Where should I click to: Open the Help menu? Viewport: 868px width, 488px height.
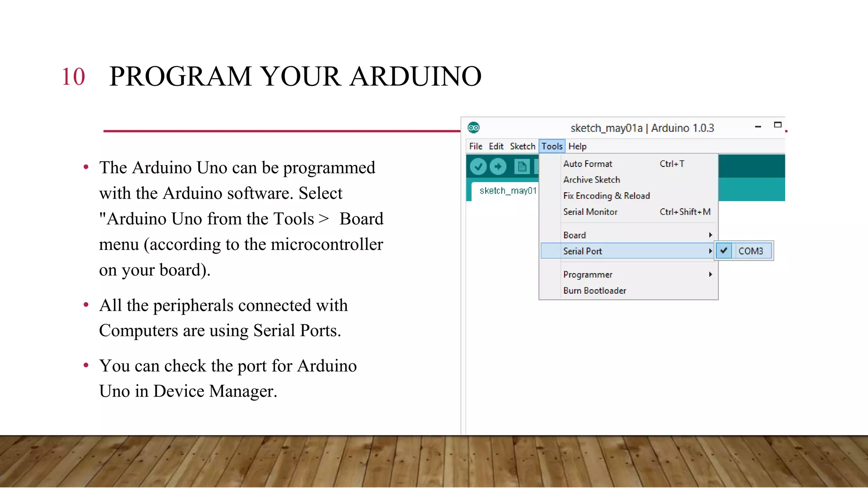point(577,146)
